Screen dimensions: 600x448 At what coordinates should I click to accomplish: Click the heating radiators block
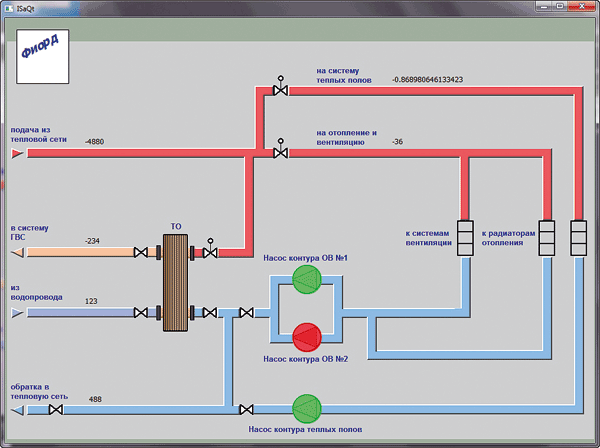pos(547,238)
